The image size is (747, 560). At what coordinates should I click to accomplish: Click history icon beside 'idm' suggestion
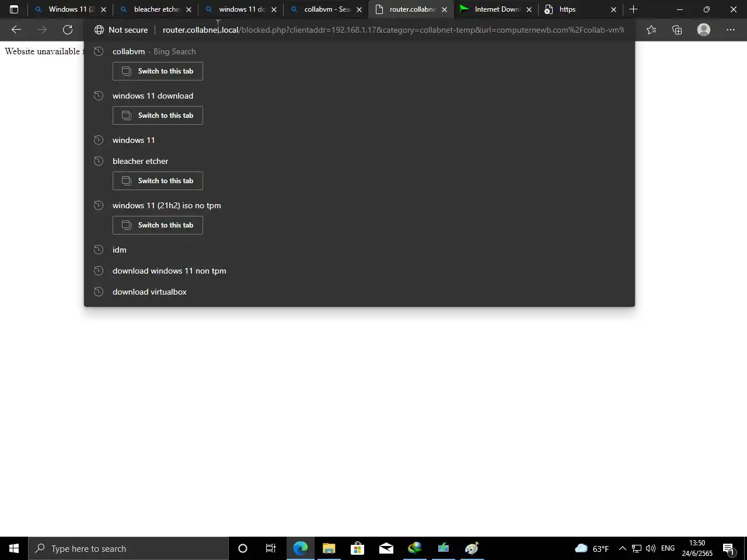click(99, 250)
